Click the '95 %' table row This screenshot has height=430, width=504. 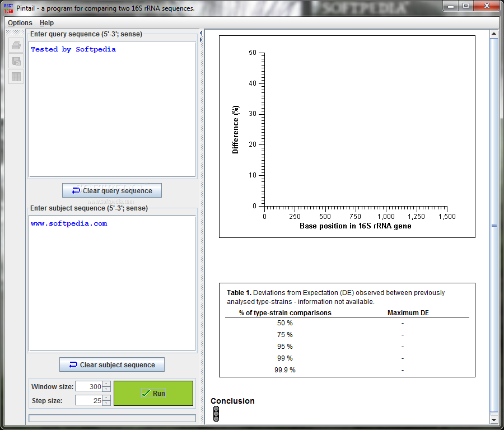pyautogui.click(x=347, y=347)
